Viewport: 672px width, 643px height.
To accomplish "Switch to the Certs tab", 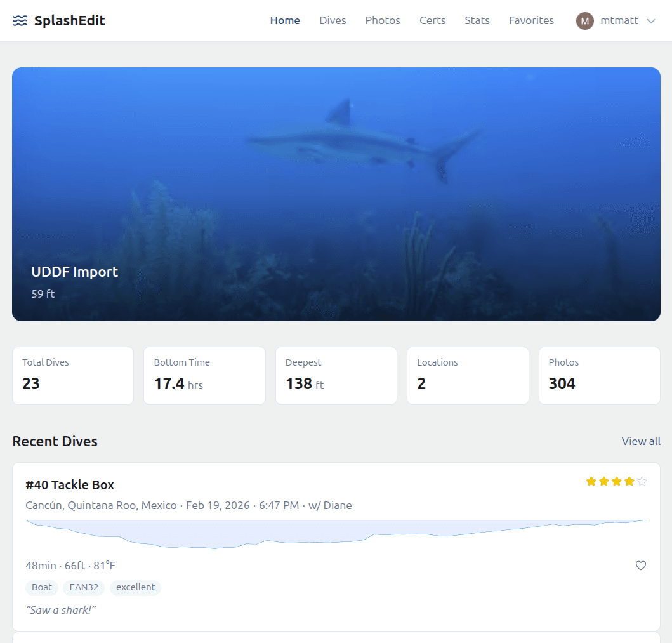I will 432,20.
